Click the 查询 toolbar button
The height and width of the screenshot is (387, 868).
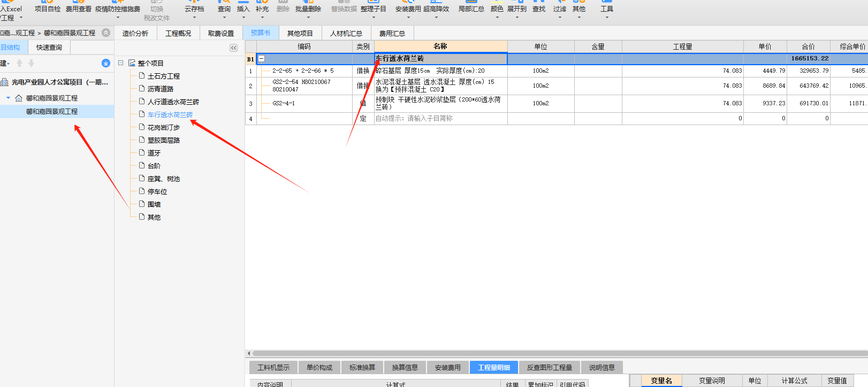[x=224, y=9]
